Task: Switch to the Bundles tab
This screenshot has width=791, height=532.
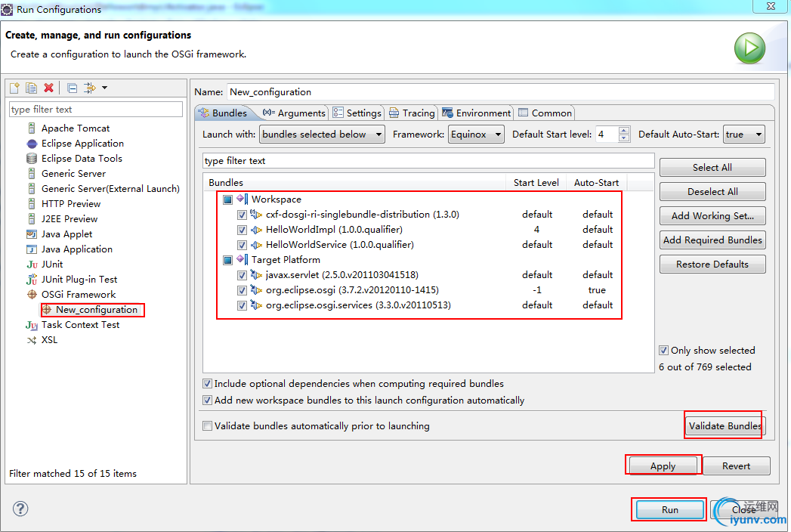Action: [x=222, y=113]
